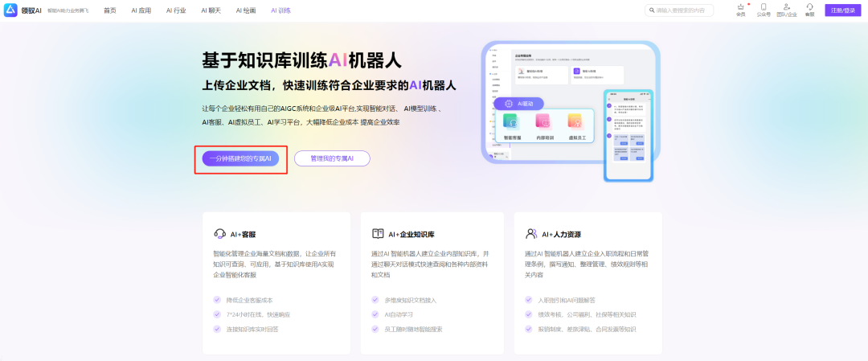Image resolution: width=868 pixels, height=361 pixels.
Task: Open the 公众号 phone icon
Action: point(764,6)
